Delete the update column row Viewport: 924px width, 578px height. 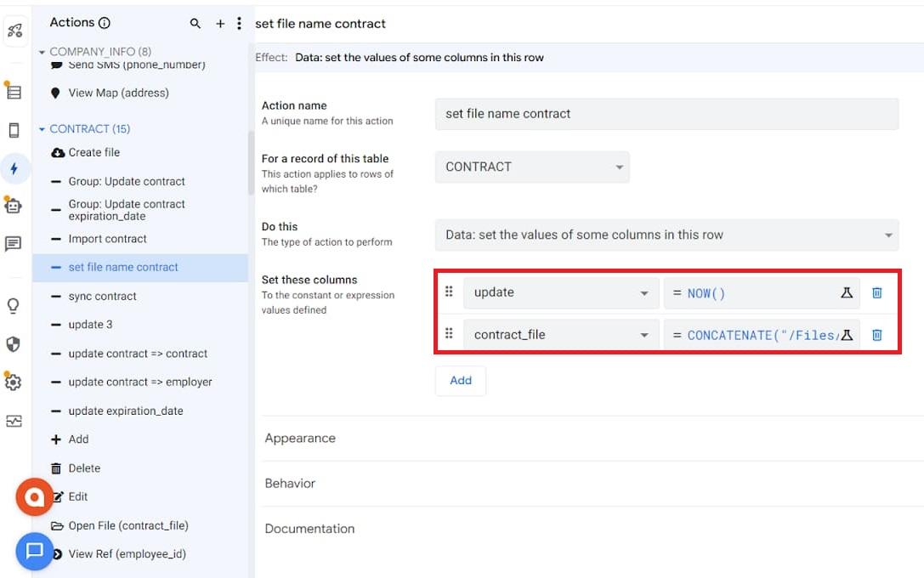(x=877, y=292)
